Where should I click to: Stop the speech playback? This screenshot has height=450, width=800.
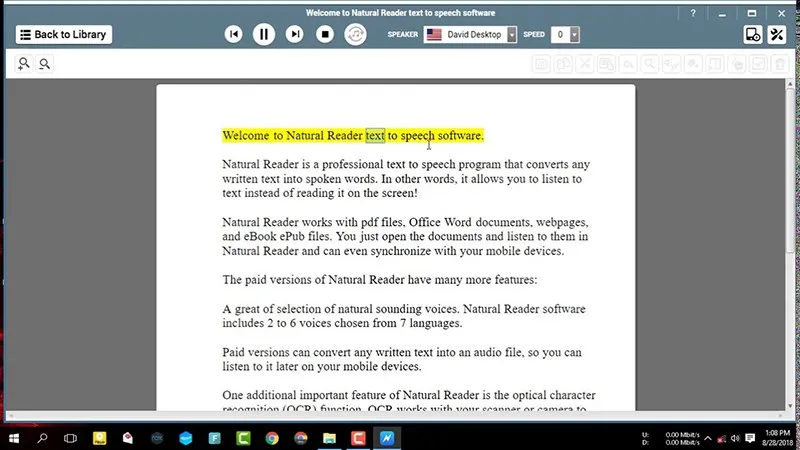pos(324,34)
